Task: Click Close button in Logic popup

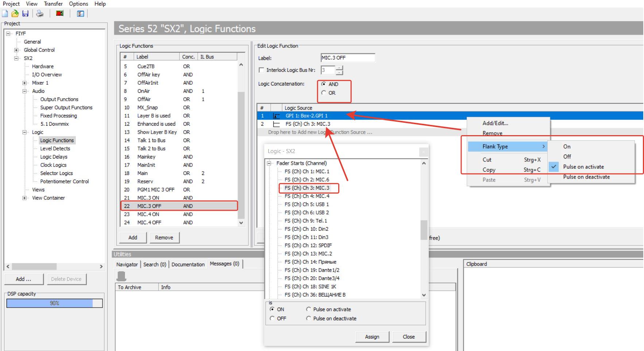Action: pyautogui.click(x=409, y=337)
